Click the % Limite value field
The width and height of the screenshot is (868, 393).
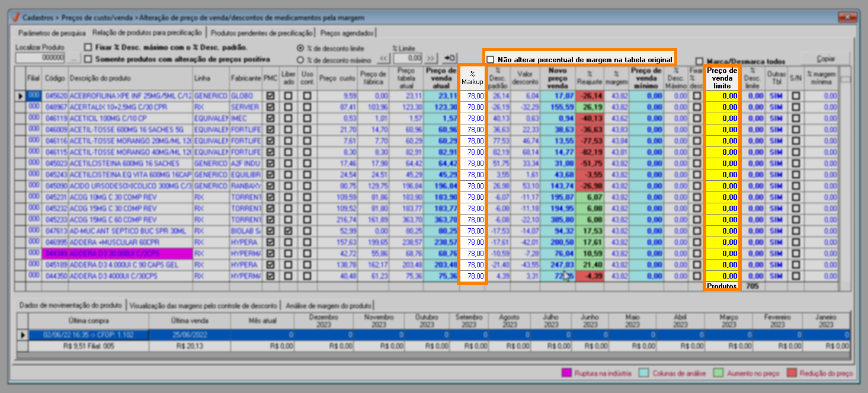click(408, 58)
